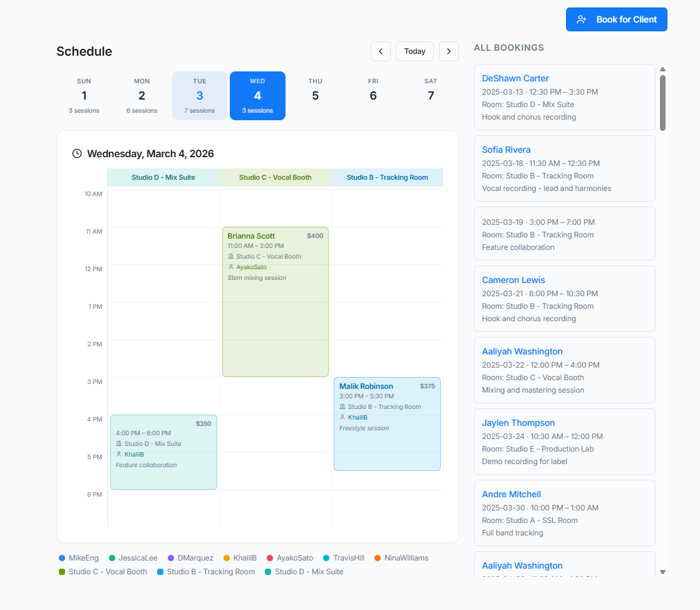
Task: Select the Saturday 7 day tab
Action: coord(431,96)
